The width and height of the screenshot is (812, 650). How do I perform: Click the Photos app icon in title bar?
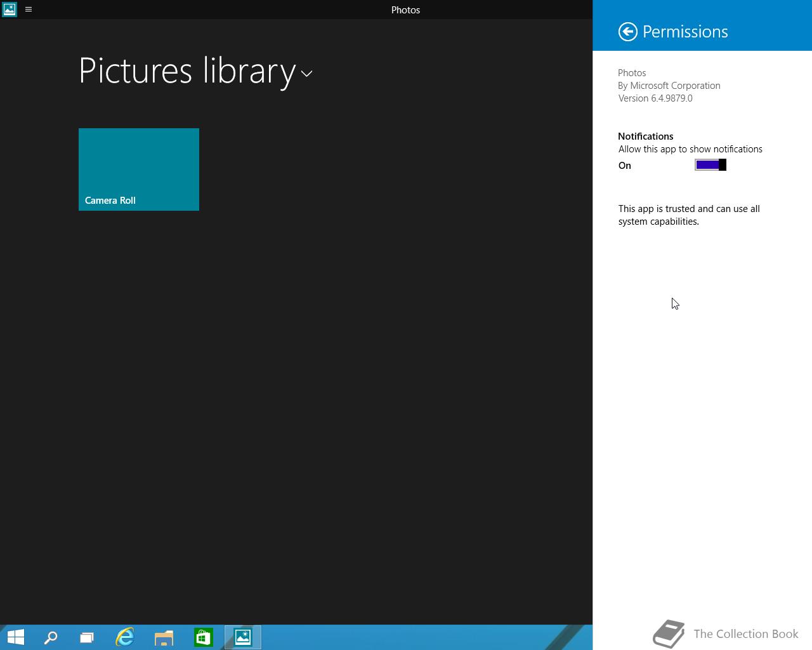[x=10, y=10]
